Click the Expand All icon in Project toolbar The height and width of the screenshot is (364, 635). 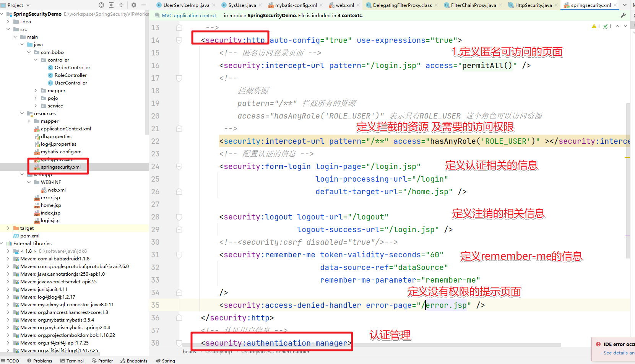[x=111, y=5]
